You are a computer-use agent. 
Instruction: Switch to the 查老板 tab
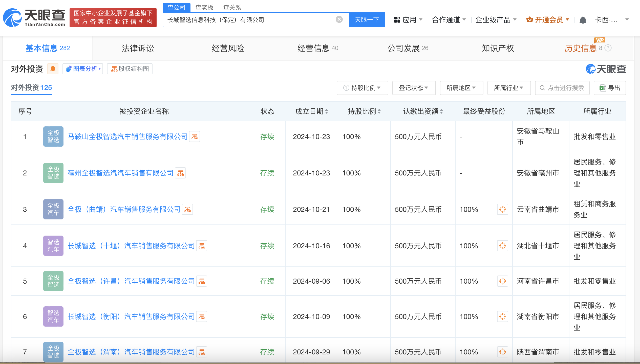[x=204, y=7]
